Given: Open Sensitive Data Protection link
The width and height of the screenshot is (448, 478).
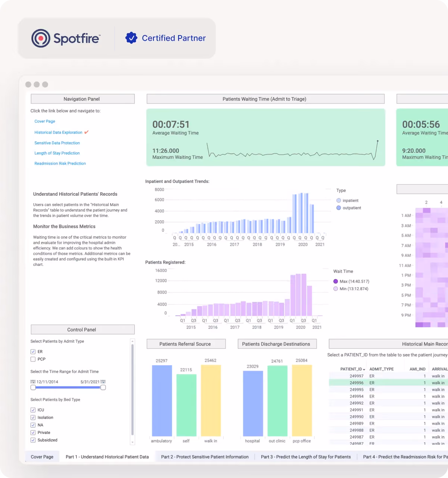Looking at the screenshot, I should (57, 143).
